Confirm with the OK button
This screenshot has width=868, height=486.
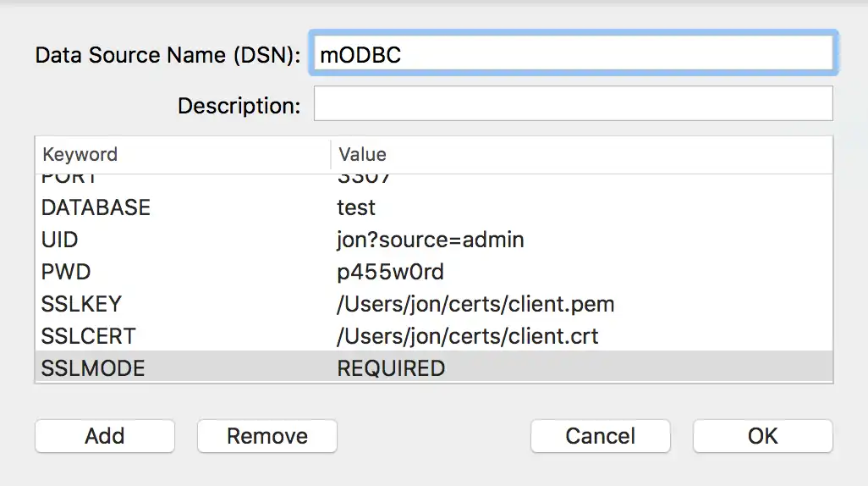click(x=762, y=436)
